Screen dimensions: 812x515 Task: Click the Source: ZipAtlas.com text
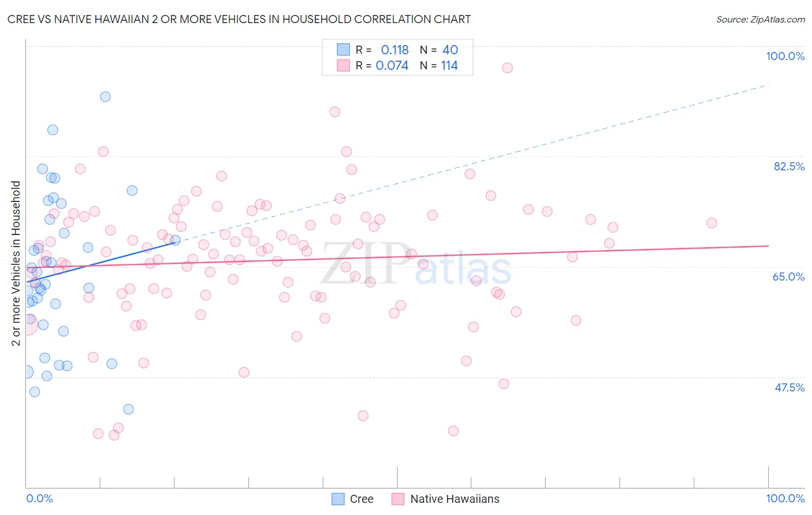761,19
